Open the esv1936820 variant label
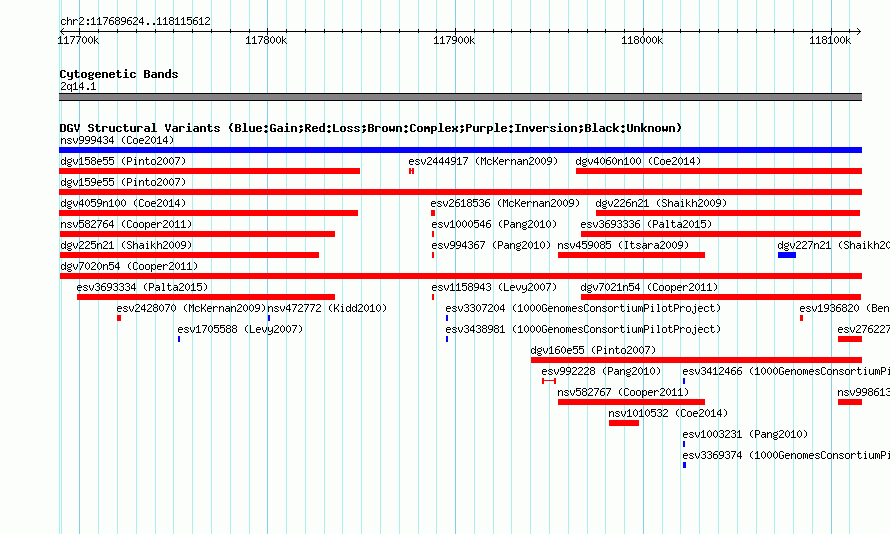Viewport: 890px width, 534px height. [x=845, y=308]
